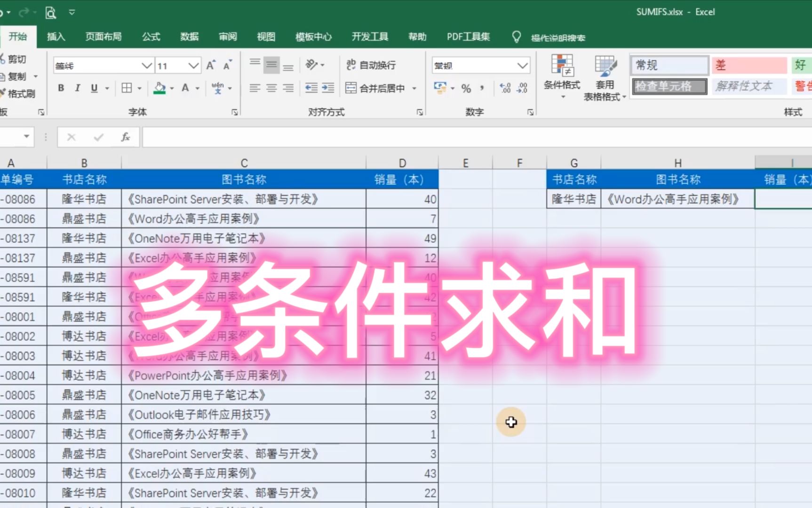Decrease indent
Screen dimensions: 812x508
[x=311, y=88]
